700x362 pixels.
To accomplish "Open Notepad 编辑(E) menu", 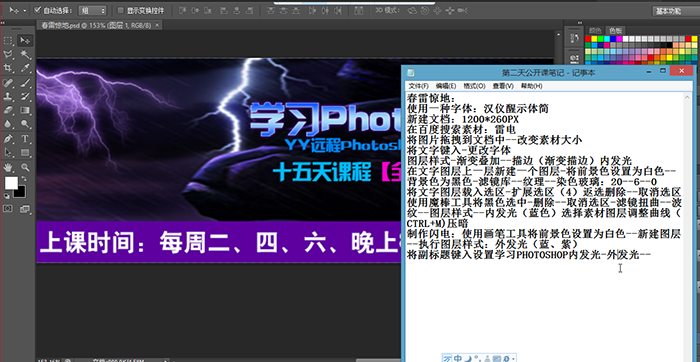I will click(446, 86).
